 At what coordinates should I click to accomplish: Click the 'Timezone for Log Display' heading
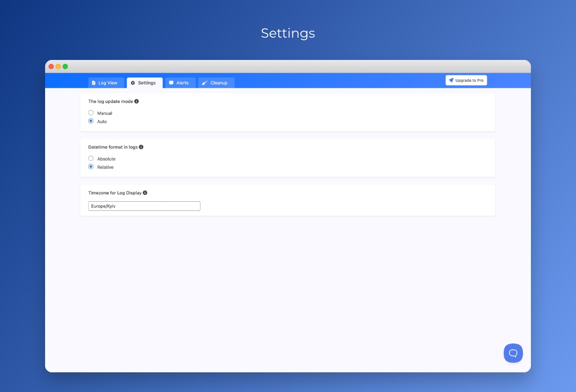[115, 192]
